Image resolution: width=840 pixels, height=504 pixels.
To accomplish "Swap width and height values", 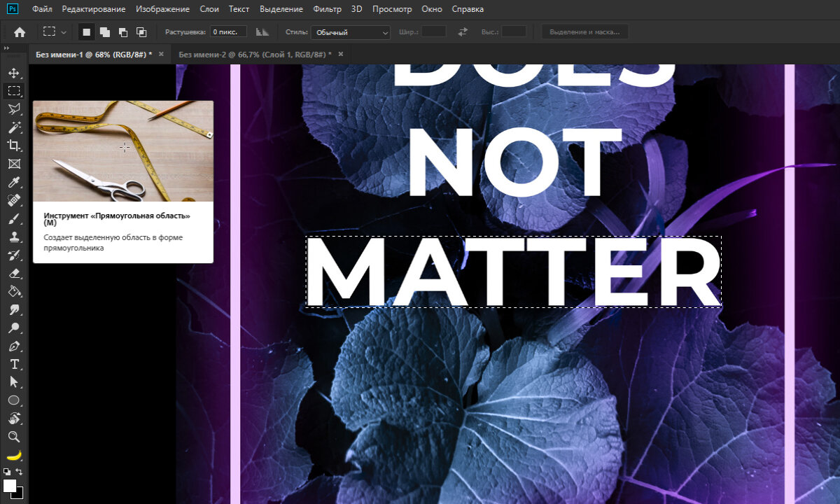I will pos(463,32).
